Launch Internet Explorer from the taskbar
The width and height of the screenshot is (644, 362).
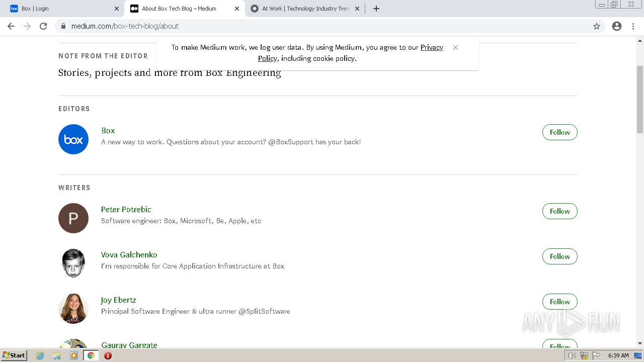pos(40,355)
